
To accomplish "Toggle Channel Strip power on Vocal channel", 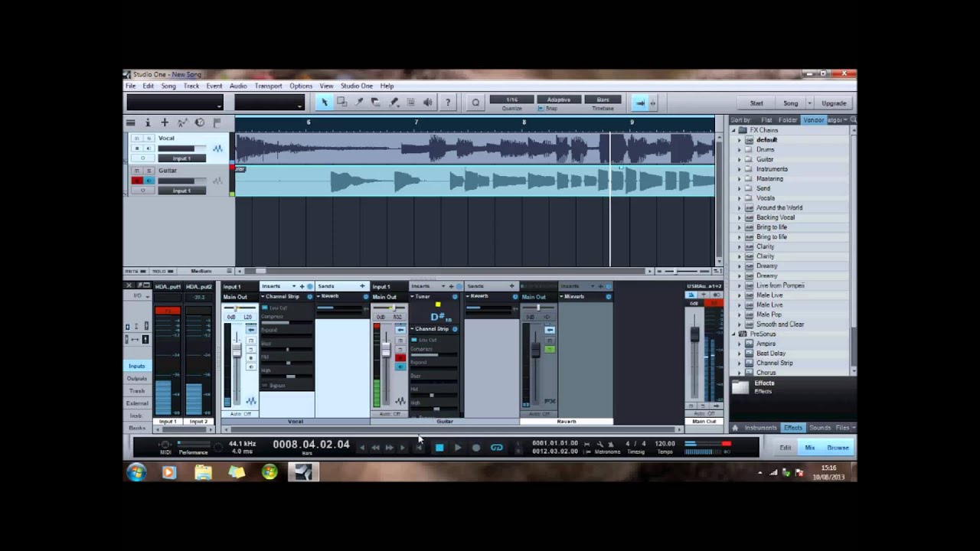I will click(310, 297).
